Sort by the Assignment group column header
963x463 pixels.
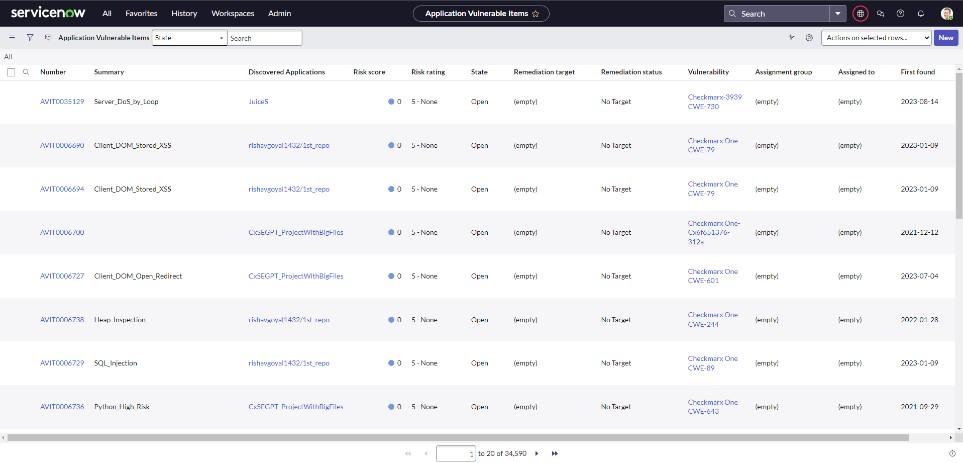click(783, 72)
